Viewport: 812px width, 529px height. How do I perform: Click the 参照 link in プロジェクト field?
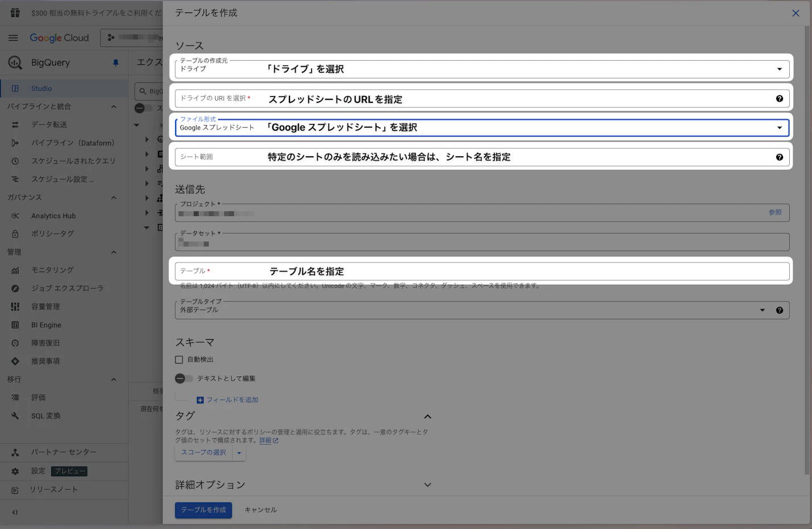(774, 213)
